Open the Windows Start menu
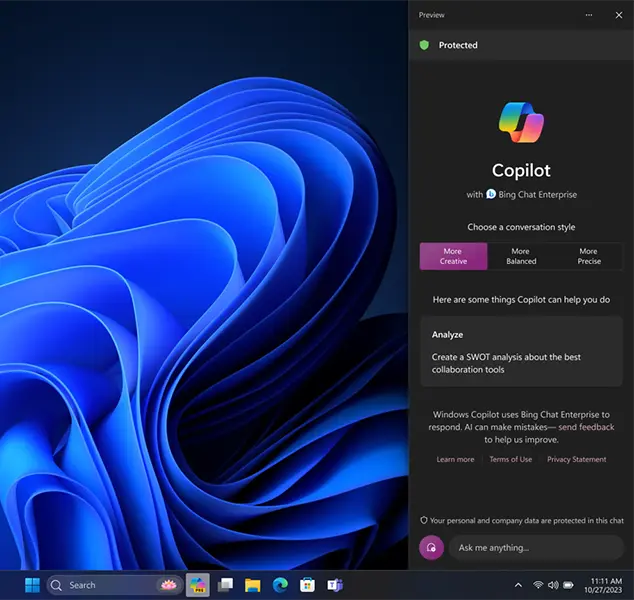The width and height of the screenshot is (634, 600). click(x=31, y=585)
